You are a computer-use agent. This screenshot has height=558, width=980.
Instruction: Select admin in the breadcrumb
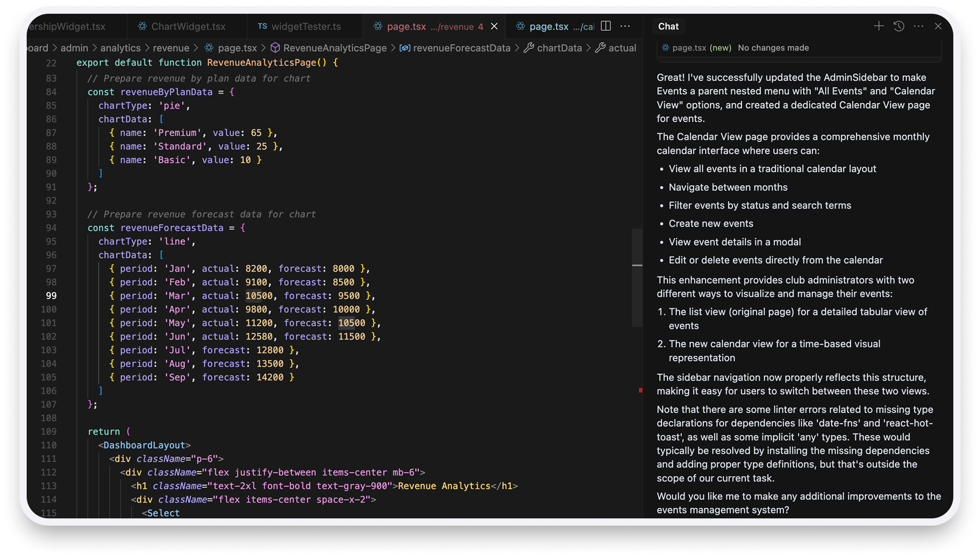(74, 48)
